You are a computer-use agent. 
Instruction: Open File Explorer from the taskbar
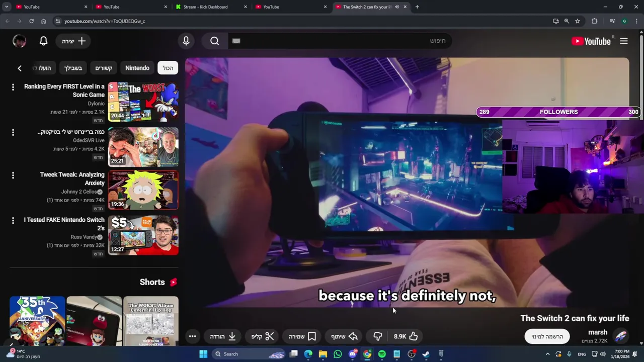coord(323,354)
